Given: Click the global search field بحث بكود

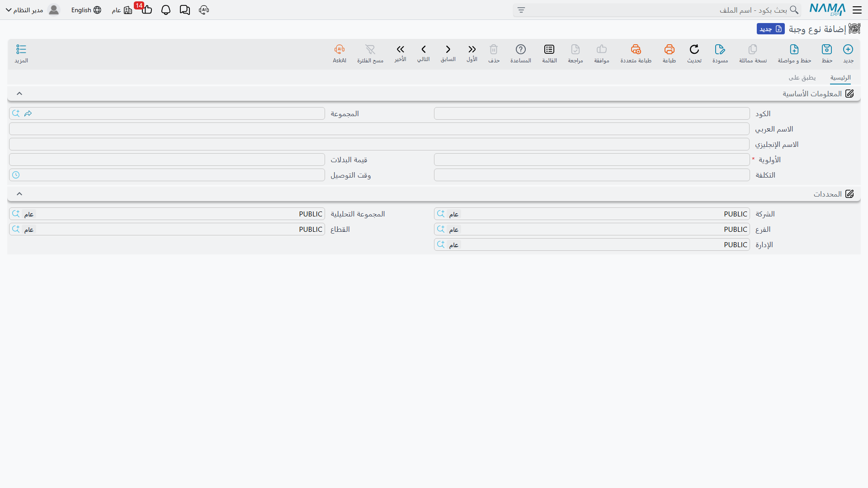Looking at the screenshot, I should (657, 10).
